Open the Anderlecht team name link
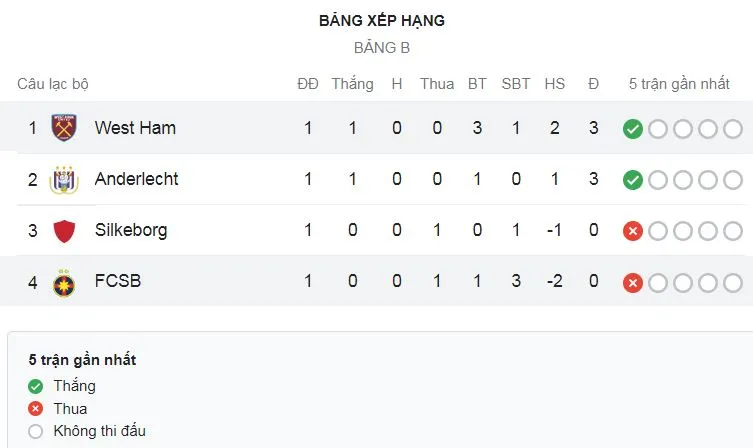The height and width of the screenshot is (448, 753). [x=136, y=179]
